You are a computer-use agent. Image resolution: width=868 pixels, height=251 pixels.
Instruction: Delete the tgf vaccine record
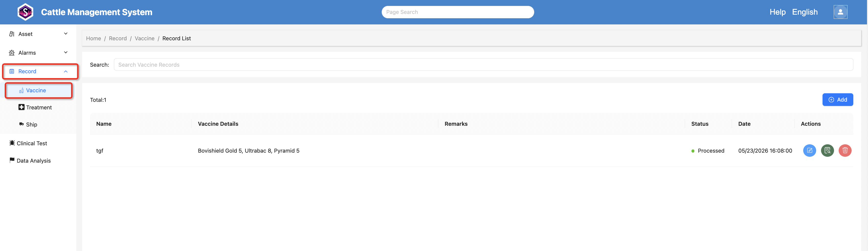[845, 150]
